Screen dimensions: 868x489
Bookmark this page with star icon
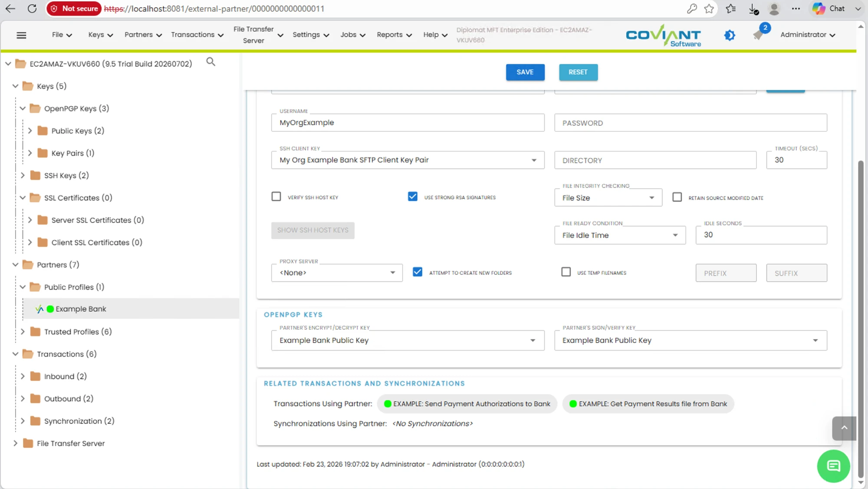[x=709, y=9]
